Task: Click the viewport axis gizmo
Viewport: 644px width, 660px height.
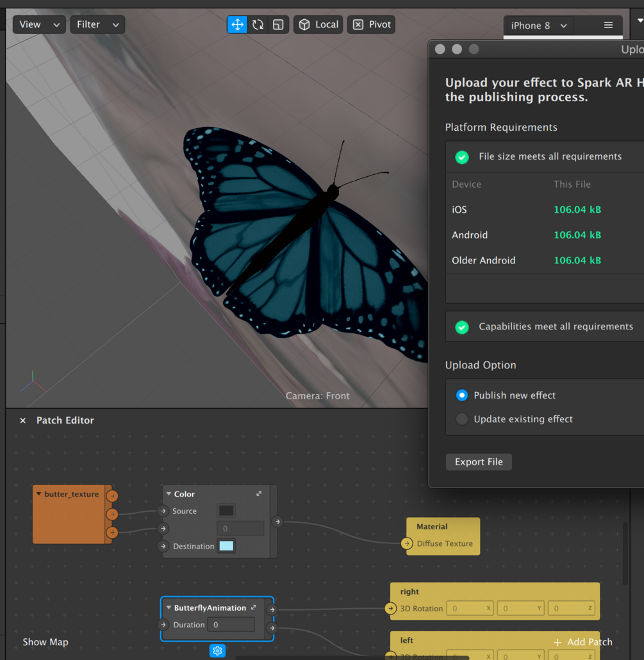Action: (x=33, y=382)
